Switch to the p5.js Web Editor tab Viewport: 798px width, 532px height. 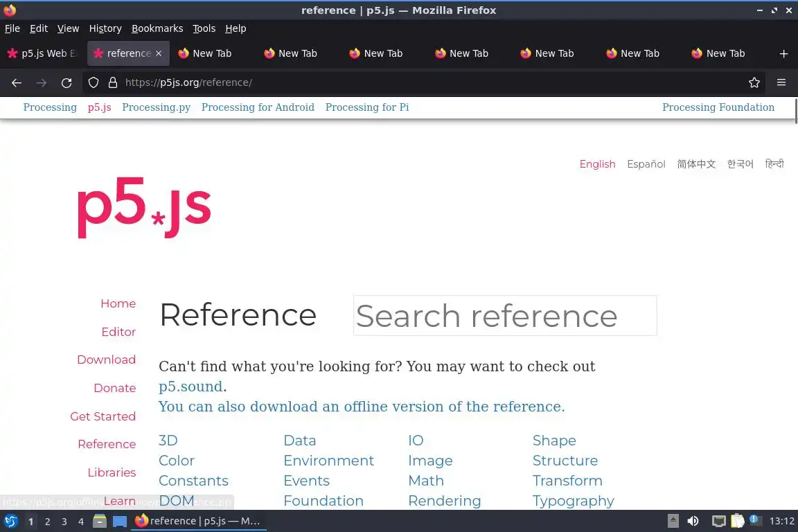coord(43,53)
